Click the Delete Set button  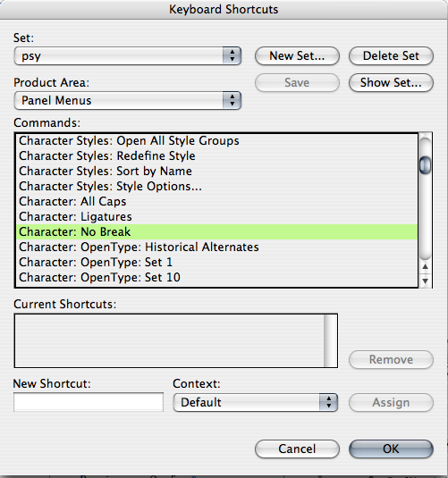[x=391, y=55]
